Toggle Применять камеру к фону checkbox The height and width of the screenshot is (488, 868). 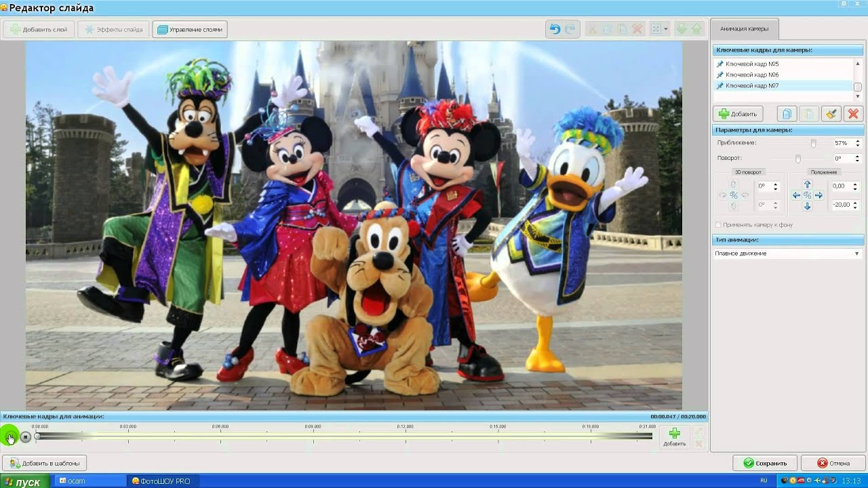point(719,225)
